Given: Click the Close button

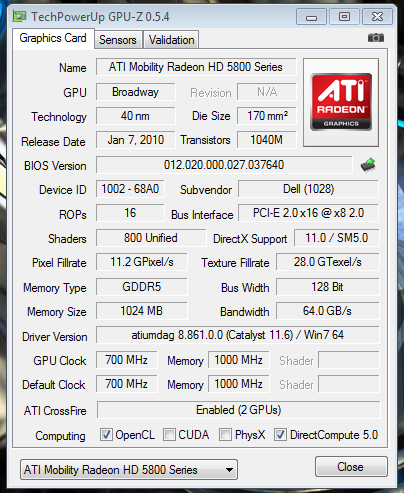Looking at the screenshot, I should point(351,467).
